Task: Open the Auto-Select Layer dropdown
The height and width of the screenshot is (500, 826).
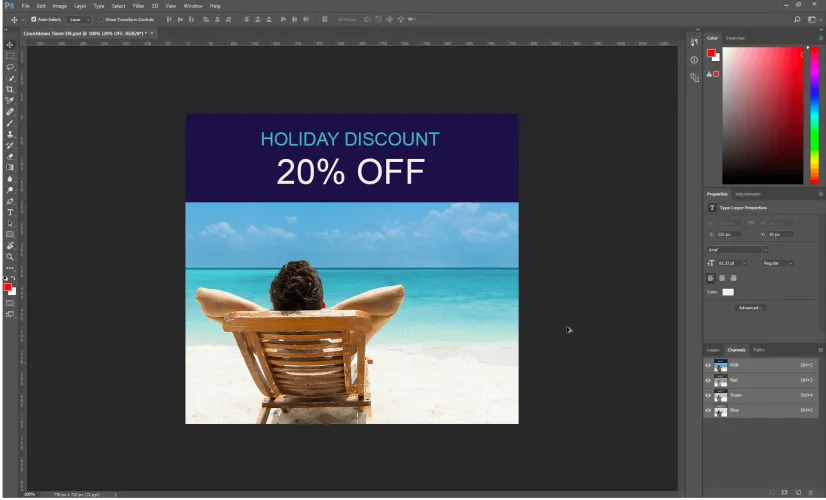Action: (x=80, y=19)
